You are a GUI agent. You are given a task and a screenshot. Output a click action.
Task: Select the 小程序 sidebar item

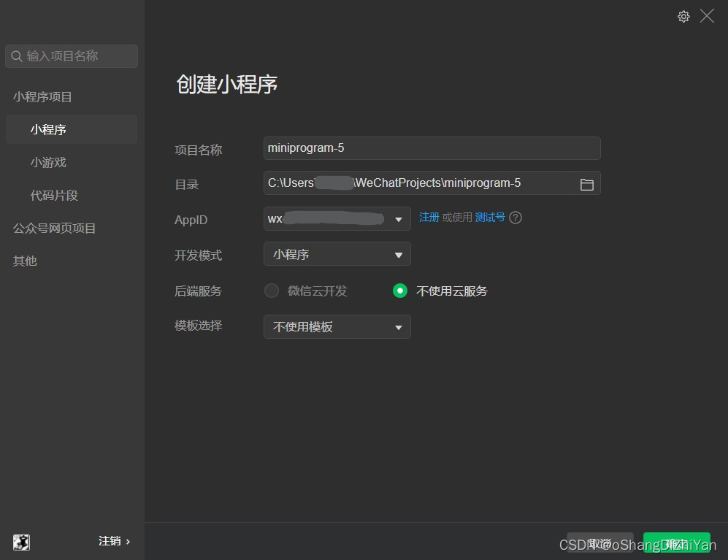(x=48, y=129)
